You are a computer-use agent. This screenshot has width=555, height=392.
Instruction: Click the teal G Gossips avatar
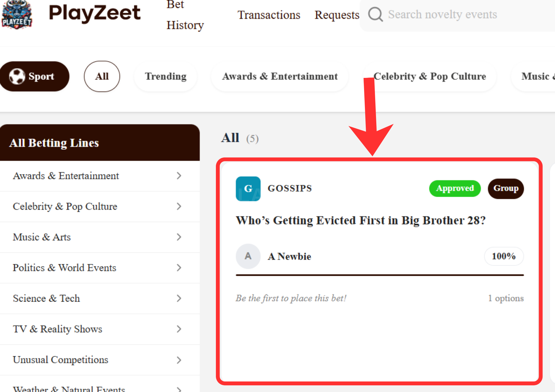[248, 189]
